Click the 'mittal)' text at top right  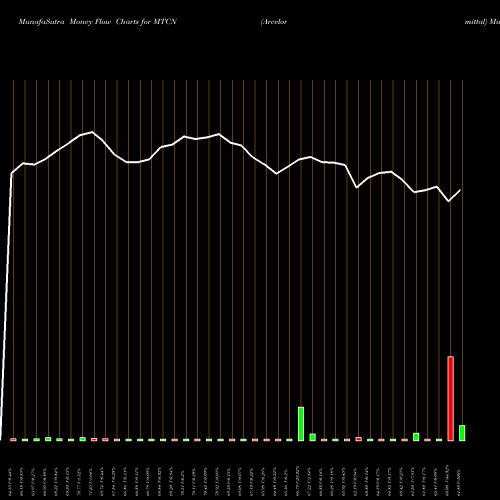pyautogui.click(x=476, y=22)
